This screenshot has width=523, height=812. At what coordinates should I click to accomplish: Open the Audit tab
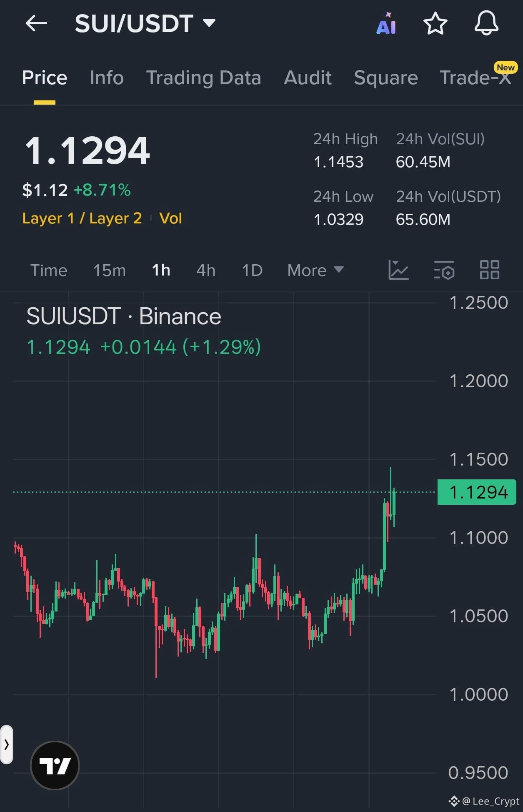pos(308,78)
